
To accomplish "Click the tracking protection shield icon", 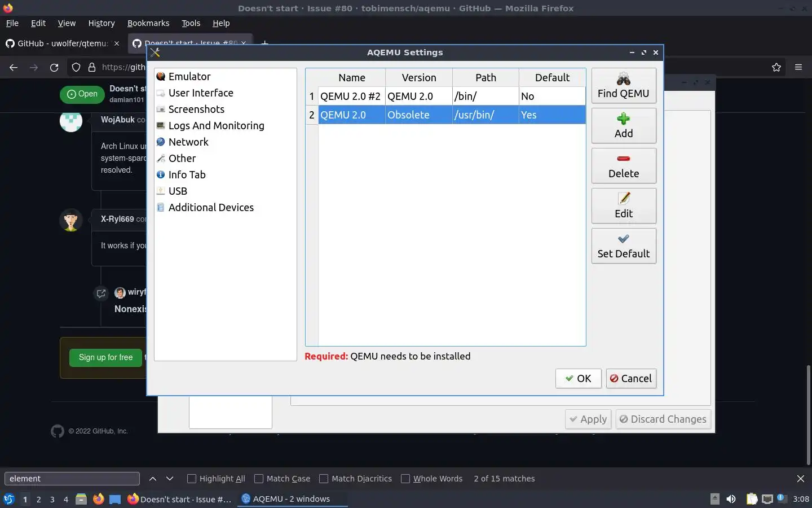I will point(76,67).
